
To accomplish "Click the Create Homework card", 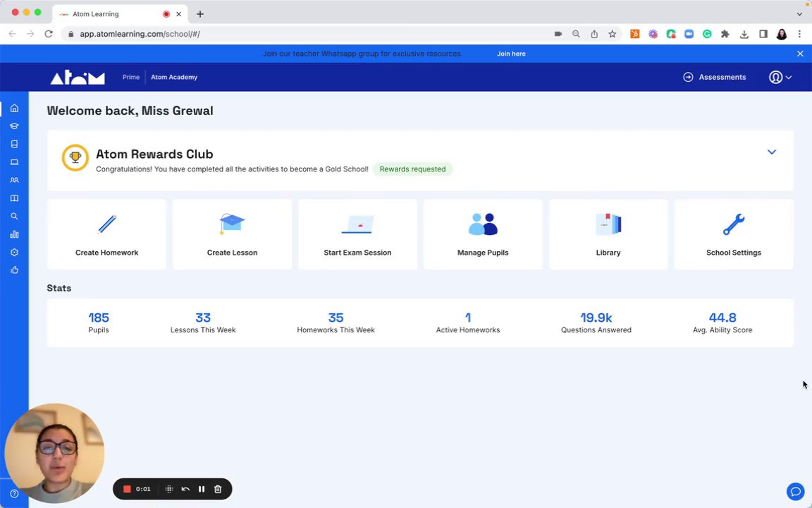I will point(106,234).
